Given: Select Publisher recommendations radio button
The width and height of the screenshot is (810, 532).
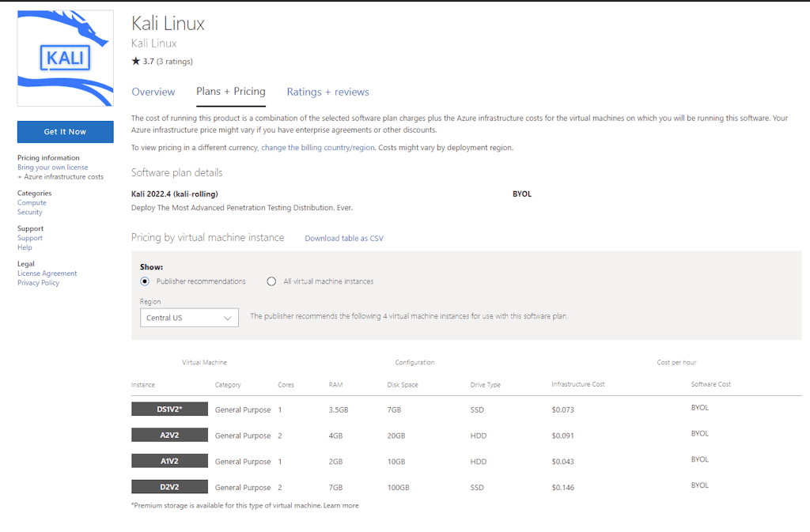Looking at the screenshot, I should pyautogui.click(x=145, y=281).
